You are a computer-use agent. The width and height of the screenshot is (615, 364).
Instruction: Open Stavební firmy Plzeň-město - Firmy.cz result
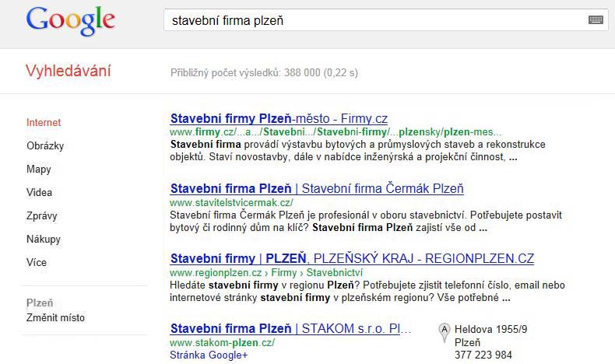279,118
